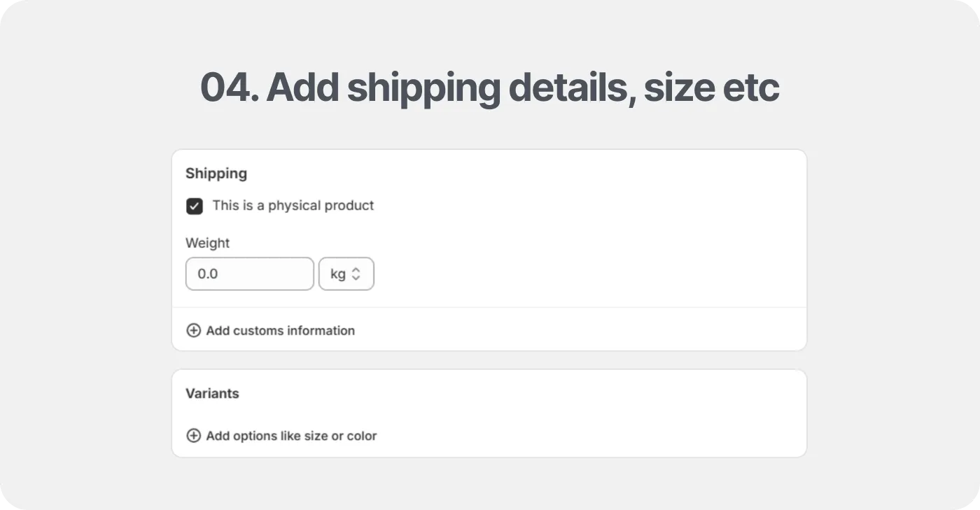The width and height of the screenshot is (980, 510).
Task: Click the plus symbol before customs information text
Action: [193, 330]
